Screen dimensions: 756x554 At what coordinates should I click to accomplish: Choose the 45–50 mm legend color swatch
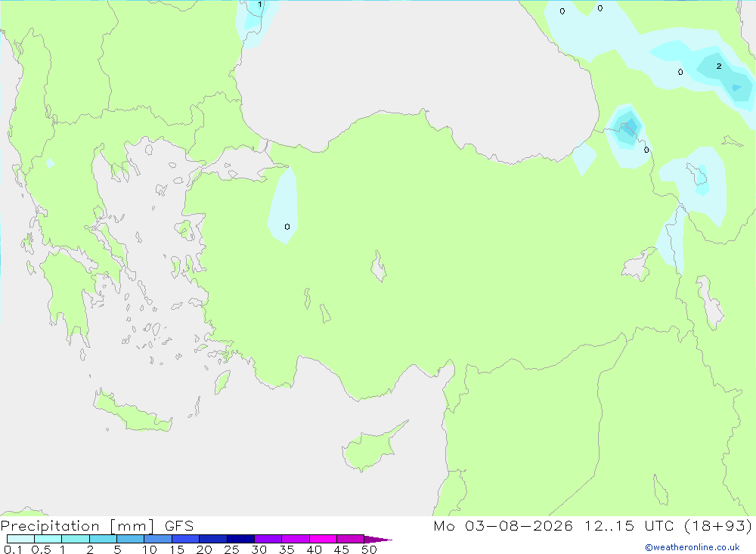[x=351, y=539]
